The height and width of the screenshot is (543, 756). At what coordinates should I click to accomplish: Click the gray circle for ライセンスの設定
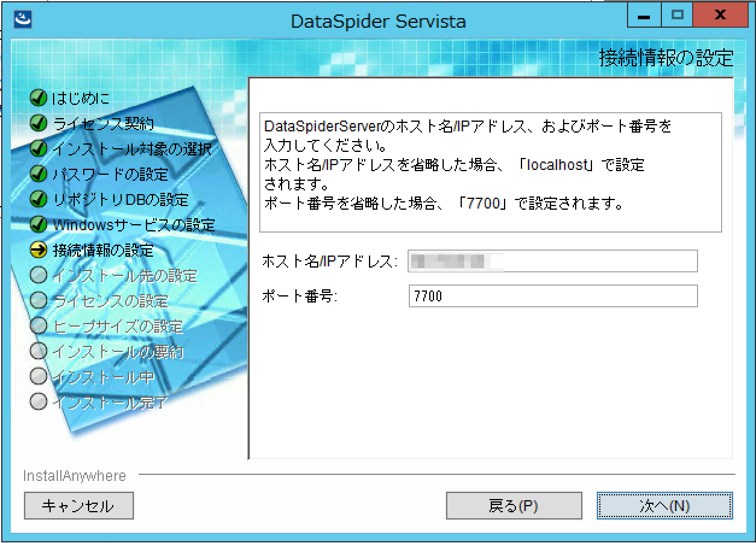click(37, 301)
